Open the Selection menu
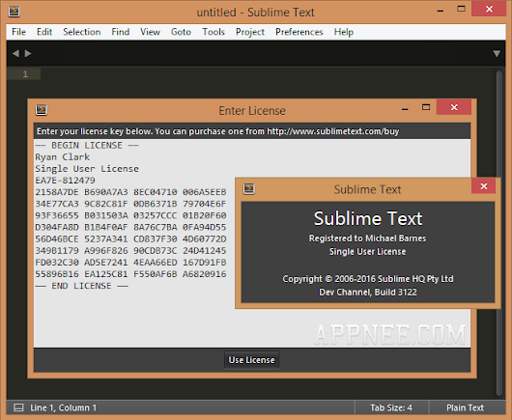512x420 pixels. pyautogui.click(x=82, y=32)
